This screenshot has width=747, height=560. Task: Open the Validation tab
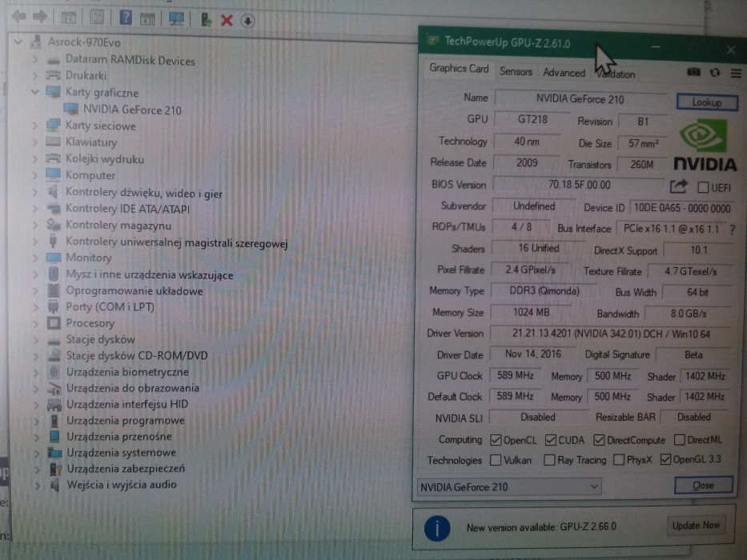(x=616, y=74)
